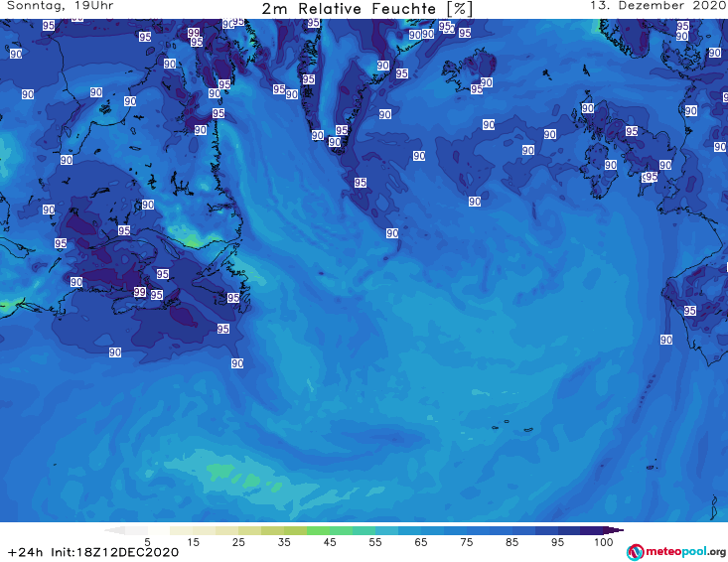
Task: Click the "100" color scale tick label
Action: [x=604, y=542]
